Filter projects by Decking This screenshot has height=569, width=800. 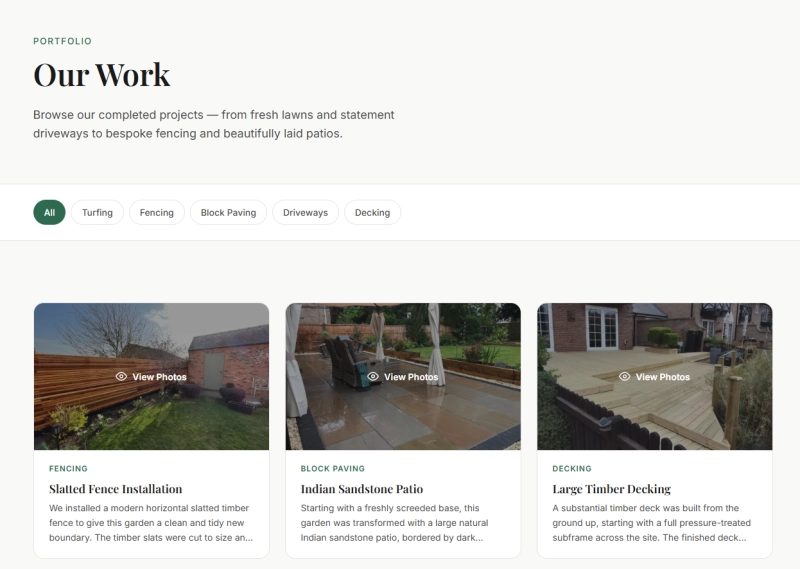[372, 212]
